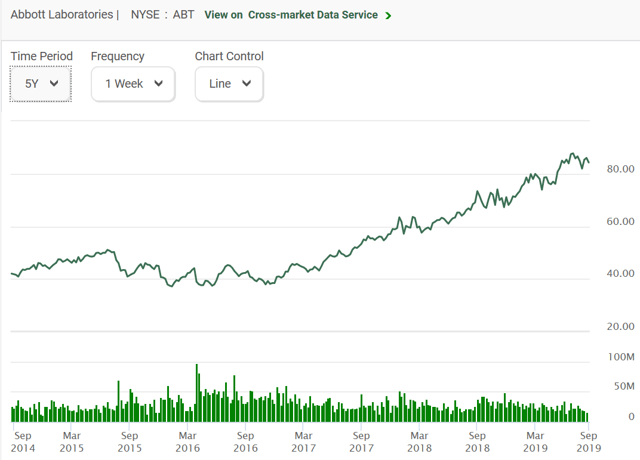Open the Chart Control Line dropdown
The image size is (640, 460).
[x=229, y=84]
